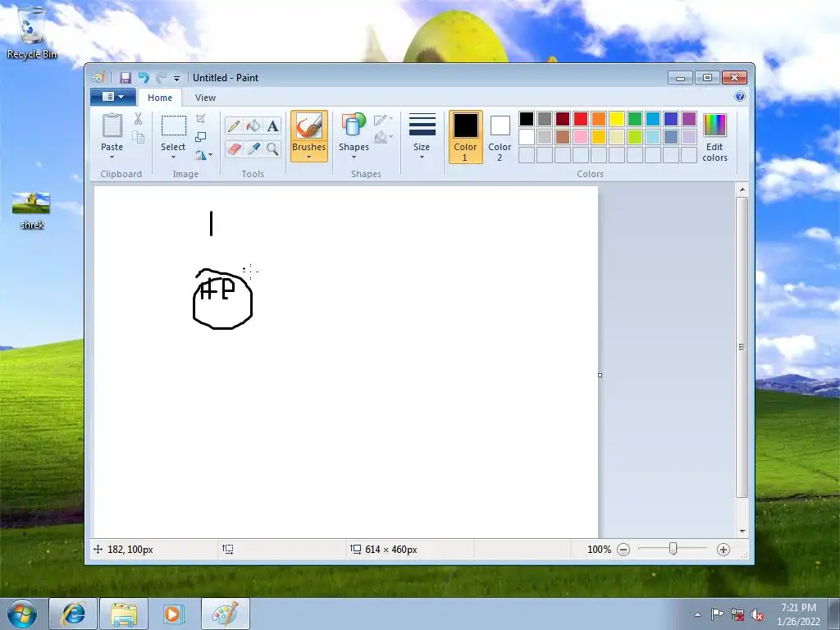
Task: Select the Fill with color bucket tool
Action: click(x=253, y=126)
